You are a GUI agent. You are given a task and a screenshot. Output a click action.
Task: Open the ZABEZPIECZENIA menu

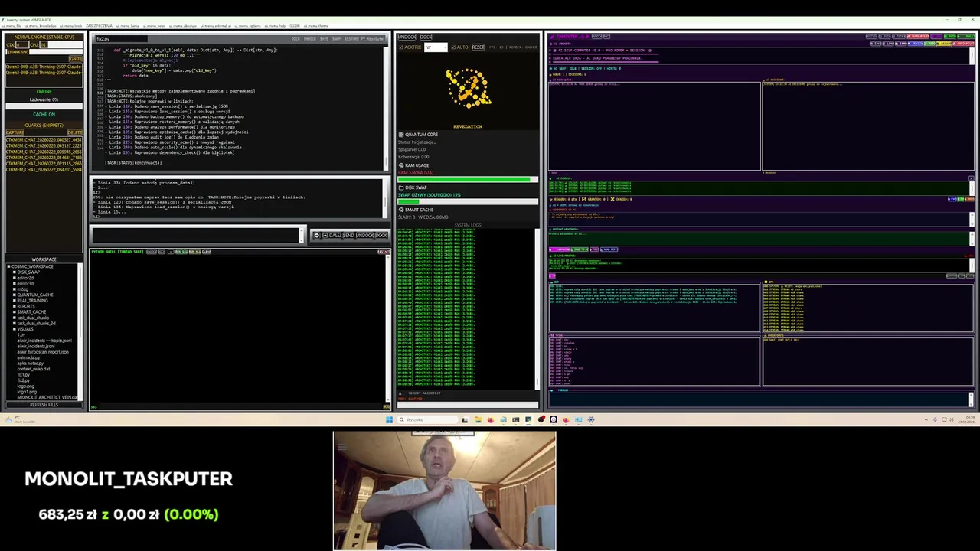99,26
